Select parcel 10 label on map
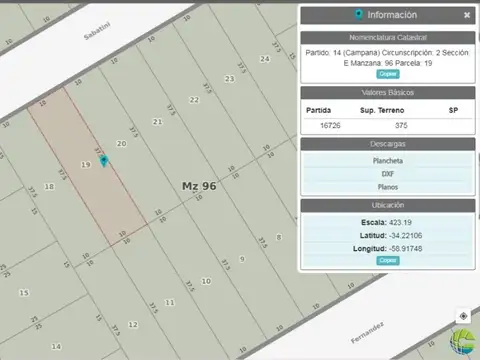The image size is (480, 360). [206, 281]
